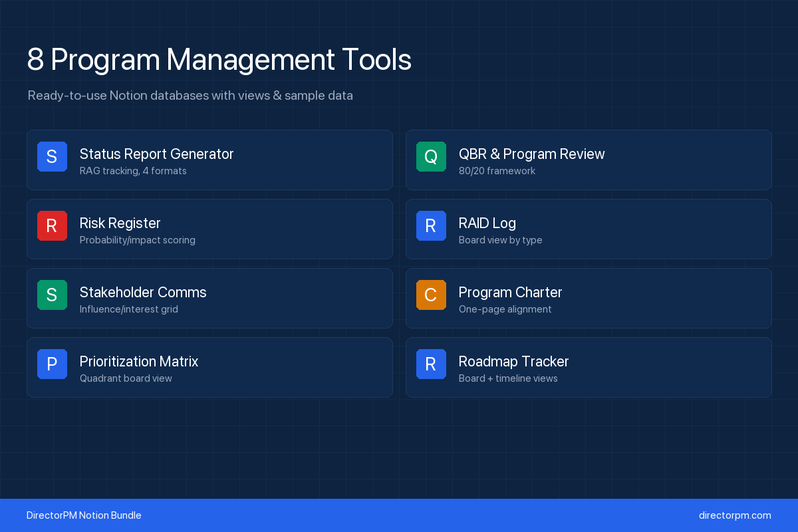Click 'RAG tracking, 4 formats' subtitle
Screen dimensions: 798x532
coord(133,171)
